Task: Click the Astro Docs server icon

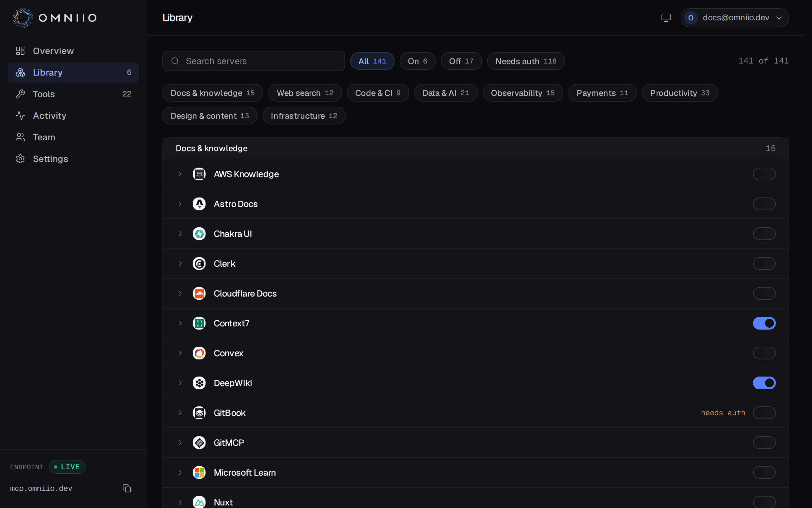Action: [199, 204]
